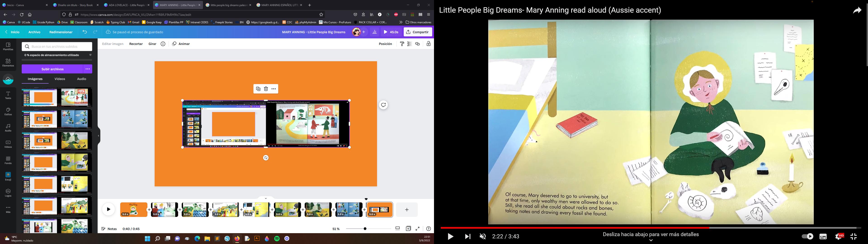
Task: Search in Busca en tus archivos subidos field
Action: (x=57, y=47)
